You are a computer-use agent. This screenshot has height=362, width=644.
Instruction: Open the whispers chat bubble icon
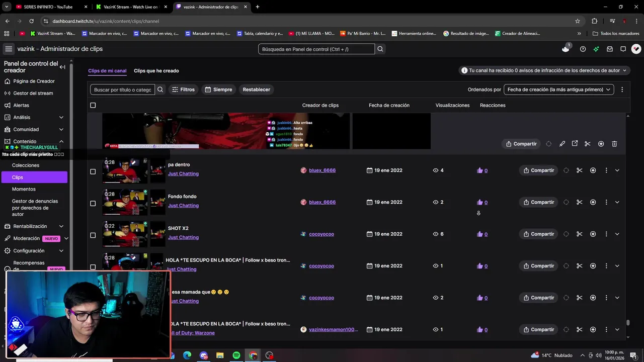point(623,49)
